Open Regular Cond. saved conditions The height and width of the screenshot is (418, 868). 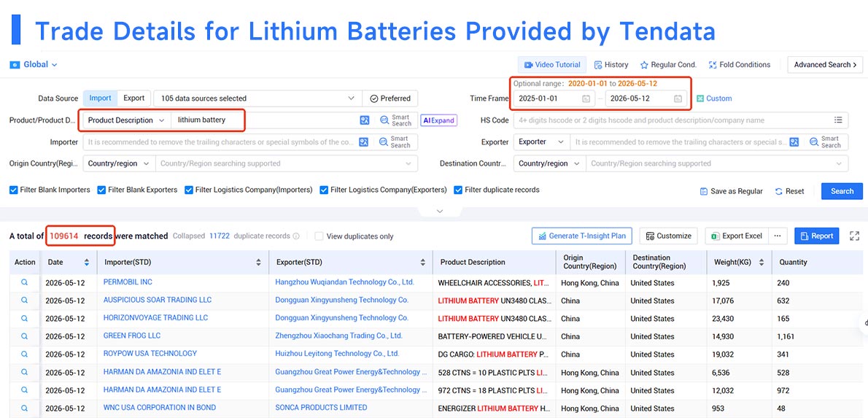point(668,65)
